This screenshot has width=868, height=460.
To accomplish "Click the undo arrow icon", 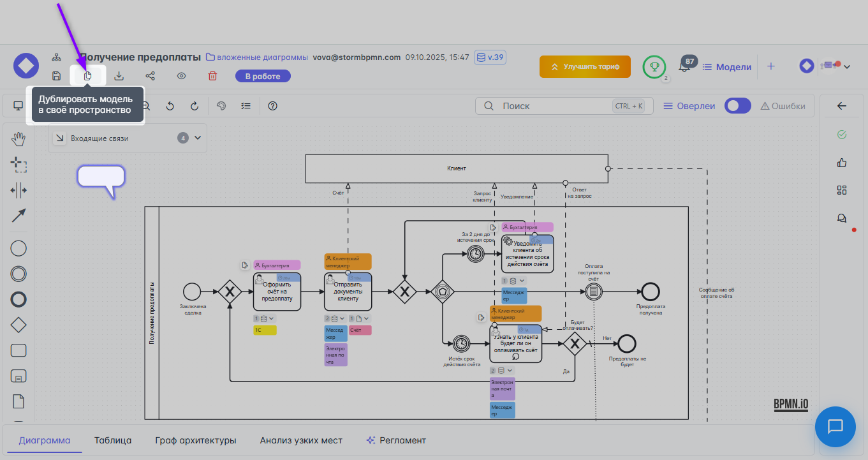I will 170,106.
